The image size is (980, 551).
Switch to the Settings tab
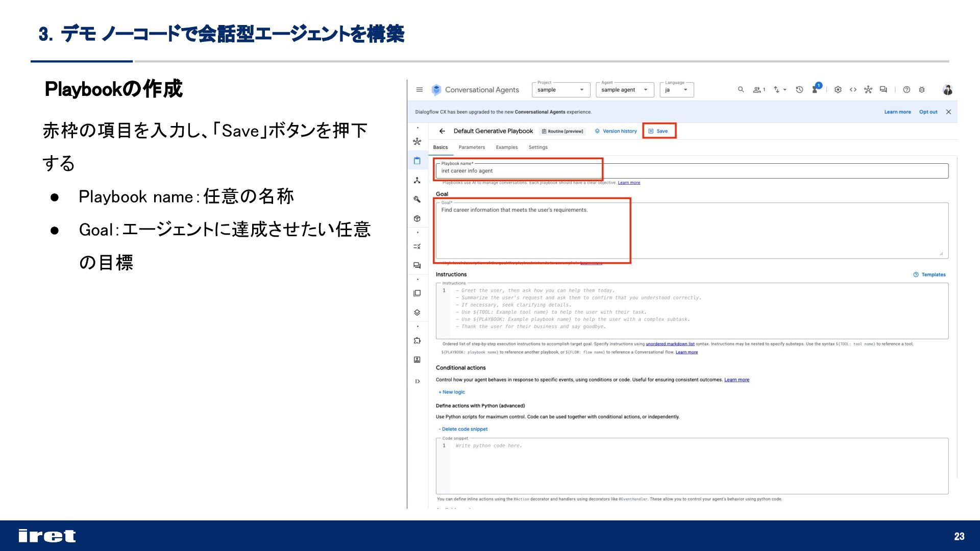pyautogui.click(x=538, y=147)
